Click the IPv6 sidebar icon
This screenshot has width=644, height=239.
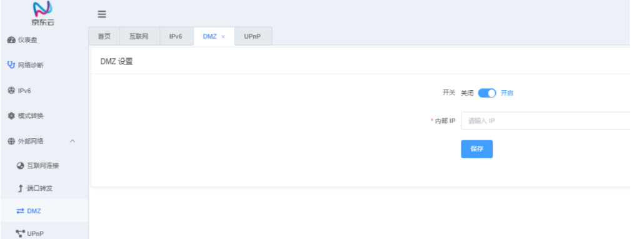(11, 91)
